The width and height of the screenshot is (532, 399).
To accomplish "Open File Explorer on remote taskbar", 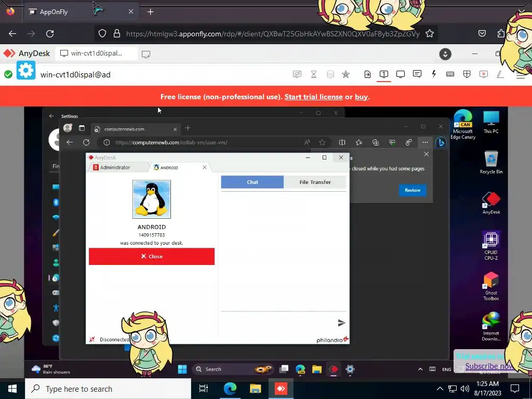I will [317, 369].
